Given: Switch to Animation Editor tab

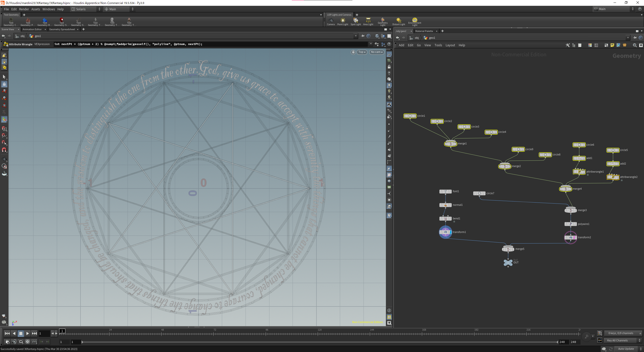Looking at the screenshot, I should pyautogui.click(x=32, y=29).
